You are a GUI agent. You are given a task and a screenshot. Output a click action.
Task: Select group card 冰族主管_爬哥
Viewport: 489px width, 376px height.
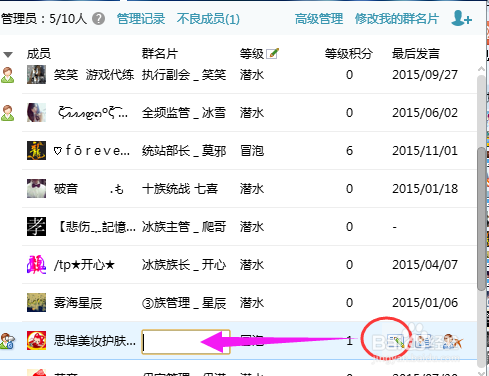coord(184,227)
